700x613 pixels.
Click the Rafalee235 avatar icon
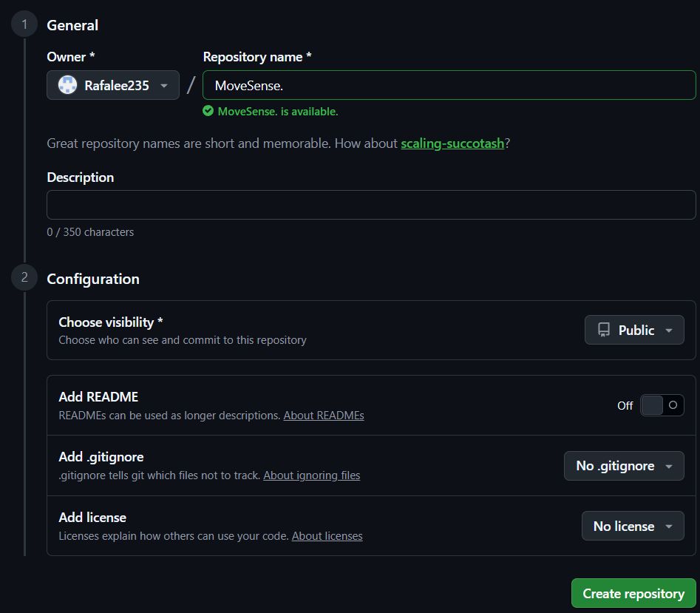[67, 85]
